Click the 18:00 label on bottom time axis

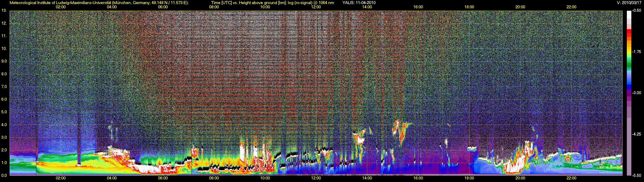[x=469, y=178]
